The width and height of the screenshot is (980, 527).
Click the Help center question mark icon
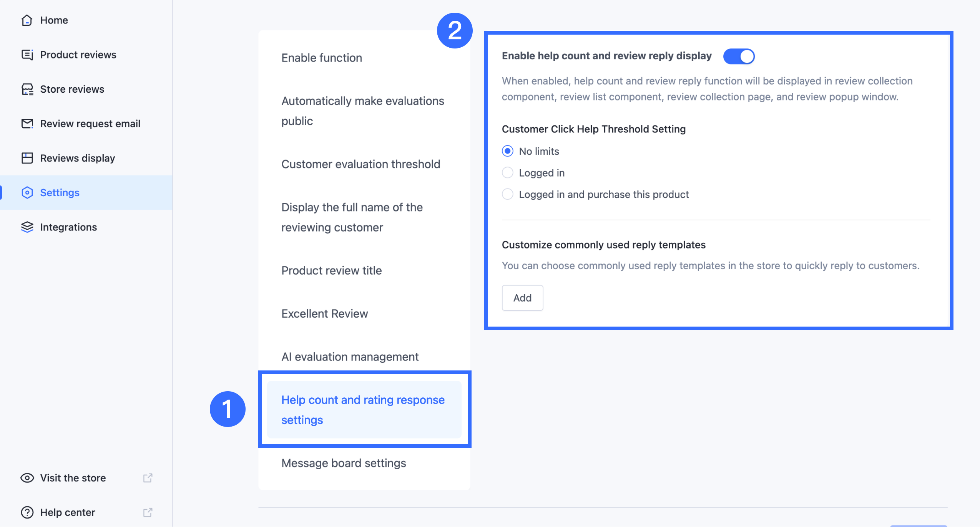pos(27,512)
